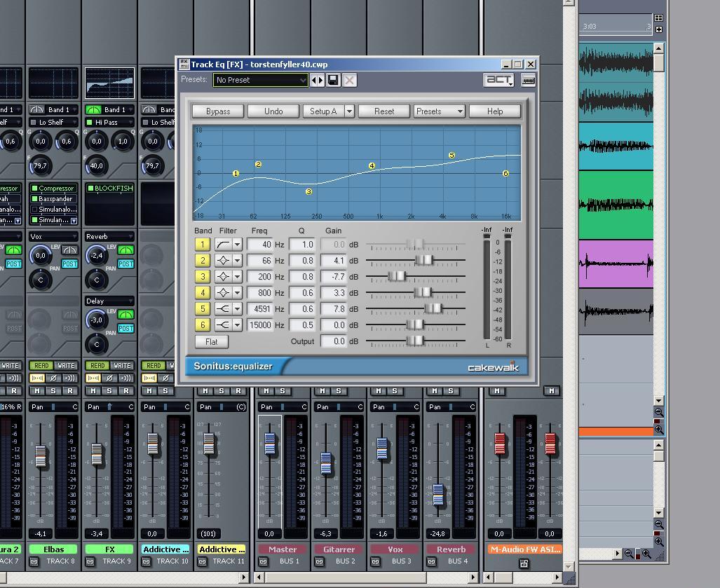Open filter type dropdown for band 1

(238, 245)
